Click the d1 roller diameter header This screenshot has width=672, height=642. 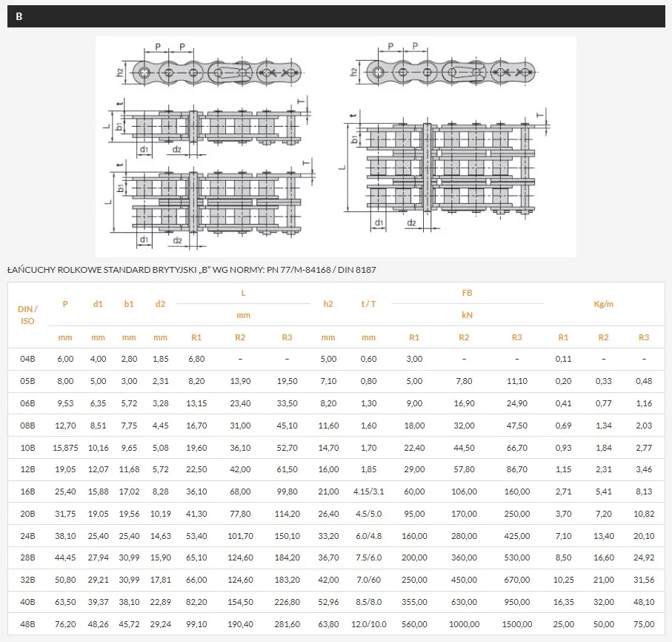pos(98,304)
